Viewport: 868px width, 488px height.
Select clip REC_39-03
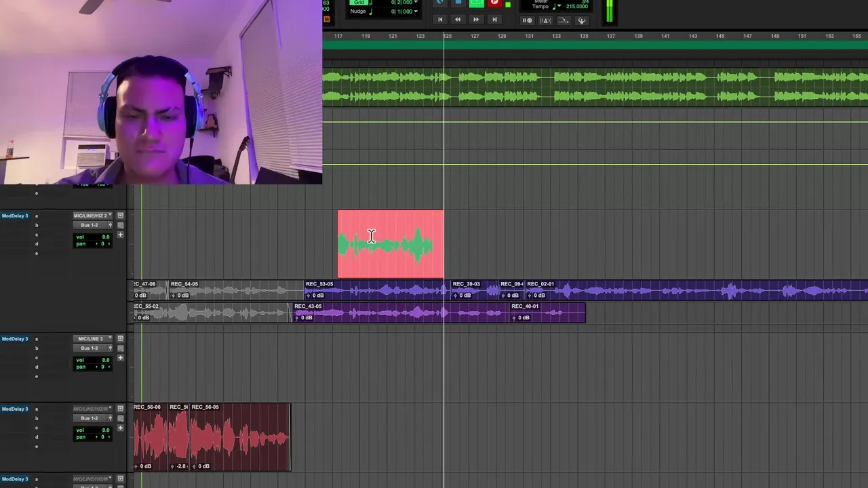(x=474, y=290)
